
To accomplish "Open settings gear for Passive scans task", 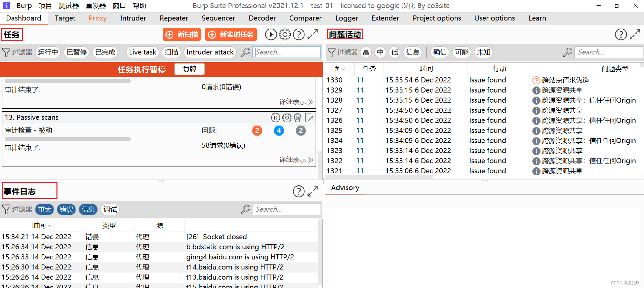I will (x=287, y=117).
